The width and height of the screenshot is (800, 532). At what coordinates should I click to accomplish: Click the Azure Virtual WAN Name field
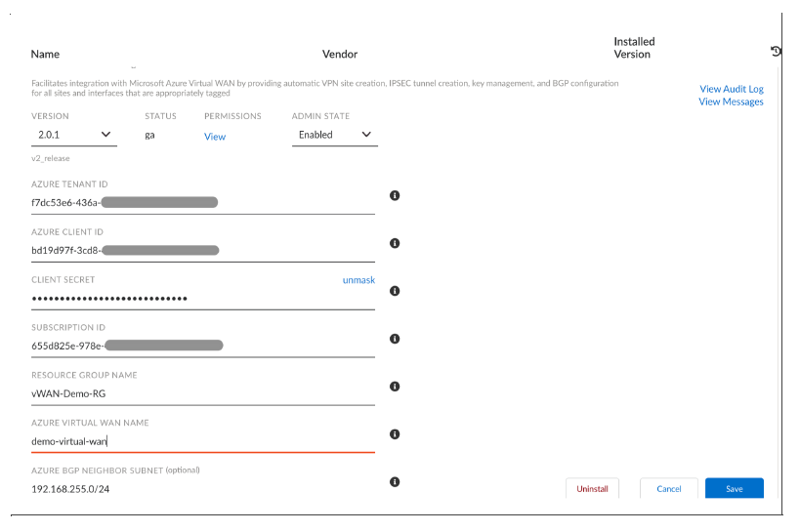pos(202,441)
